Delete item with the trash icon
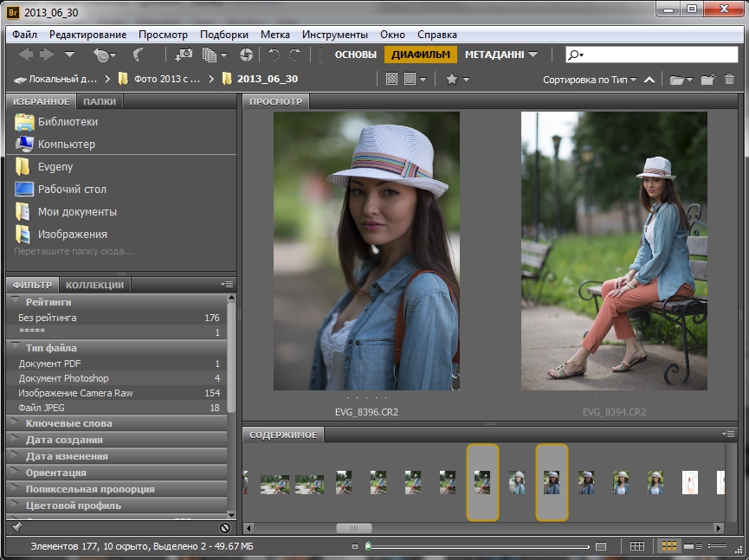The height and width of the screenshot is (560, 749). tap(729, 80)
